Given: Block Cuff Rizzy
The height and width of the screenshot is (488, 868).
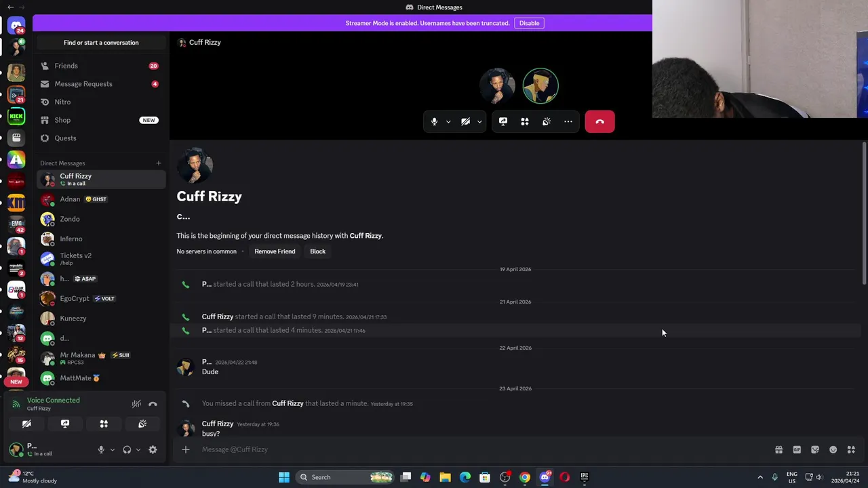Looking at the screenshot, I should (317, 251).
